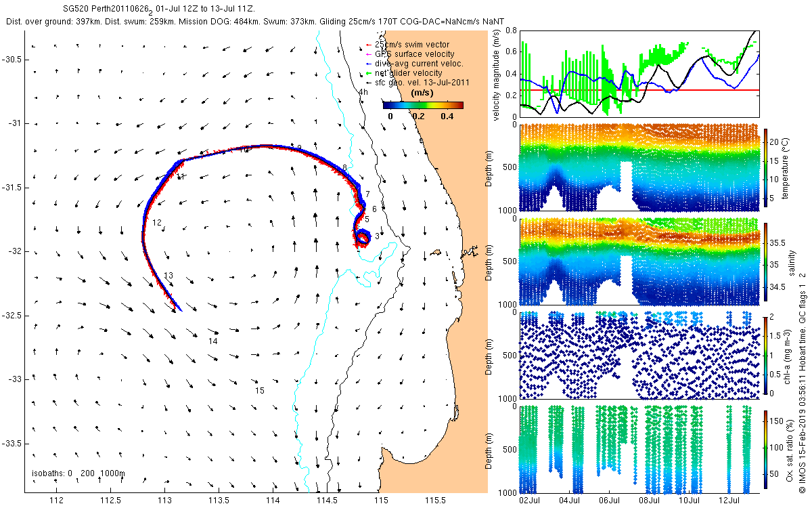The width and height of the screenshot is (812, 508).
Task: Click the '35.5' tick on the salinity colorbar
Action: 777,242
